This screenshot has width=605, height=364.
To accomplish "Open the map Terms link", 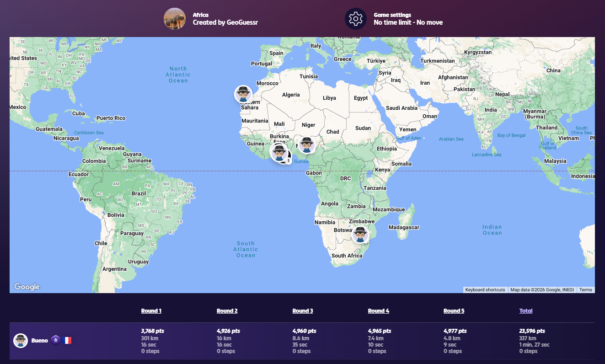I will tap(585, 290).
